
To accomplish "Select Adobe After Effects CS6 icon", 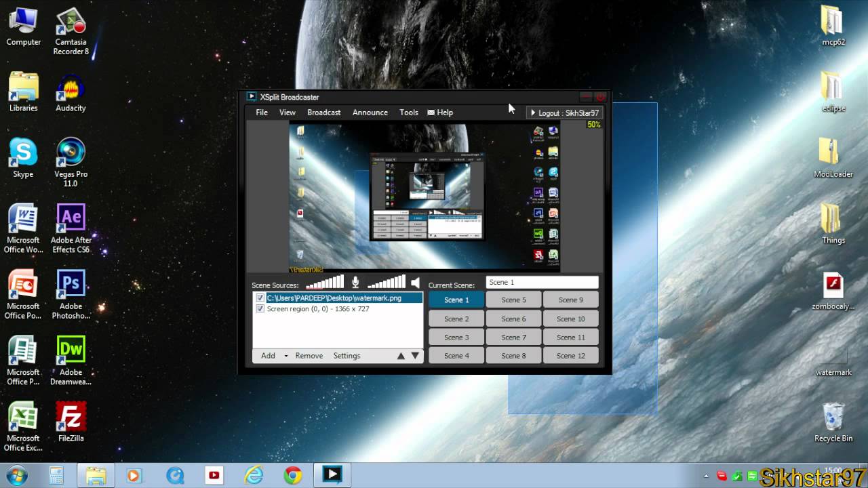I will (x=71, y=228).
